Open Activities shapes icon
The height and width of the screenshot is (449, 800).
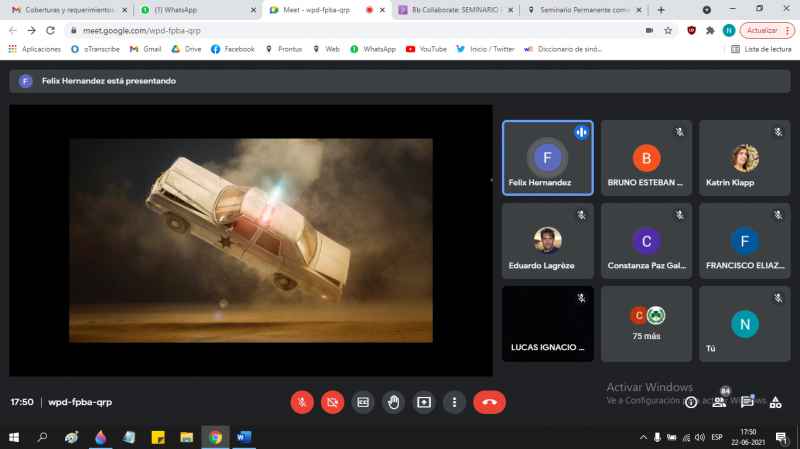point(776,403)
